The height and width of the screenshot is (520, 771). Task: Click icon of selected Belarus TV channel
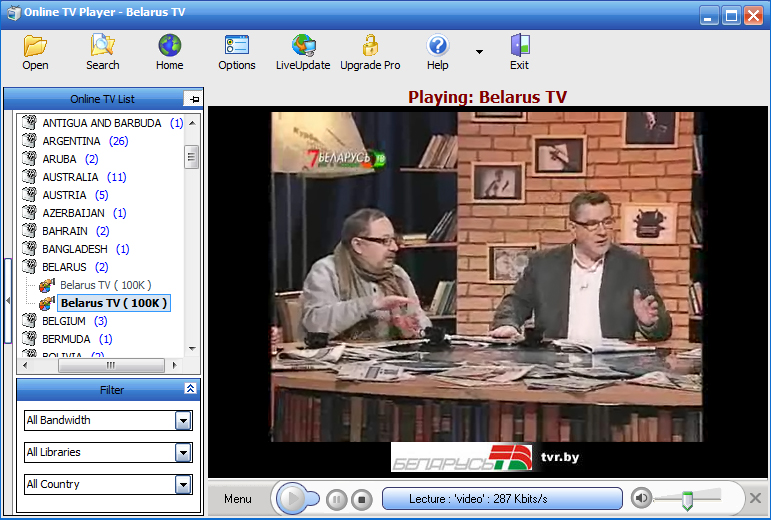tap(47, 303)
